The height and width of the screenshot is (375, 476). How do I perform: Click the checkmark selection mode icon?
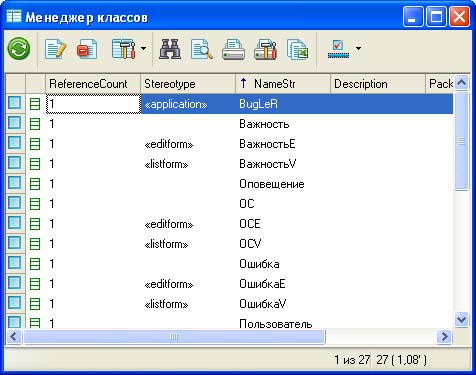338,49
